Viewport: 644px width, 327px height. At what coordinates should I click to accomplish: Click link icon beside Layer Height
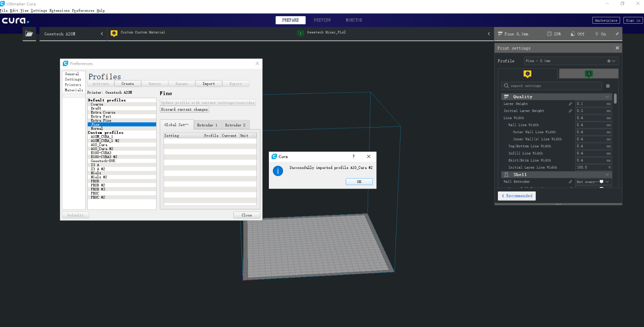point(570,104)
